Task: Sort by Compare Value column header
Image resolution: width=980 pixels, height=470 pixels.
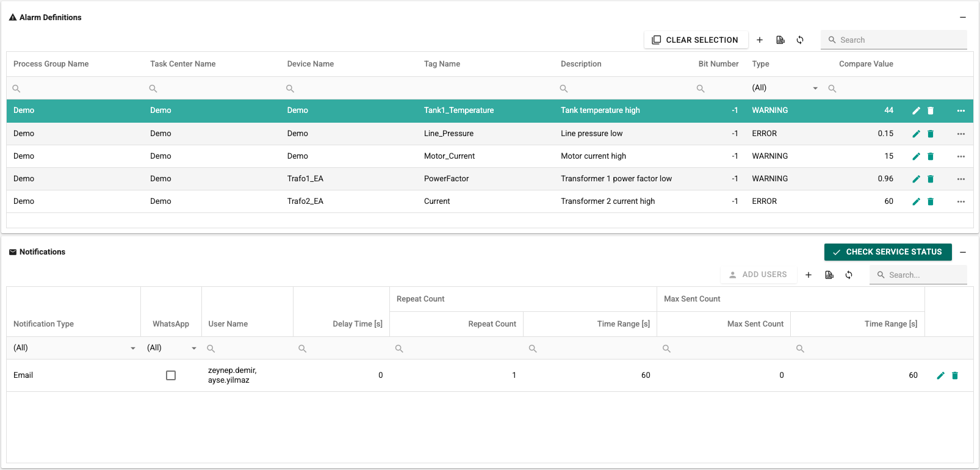Action: 866,64
